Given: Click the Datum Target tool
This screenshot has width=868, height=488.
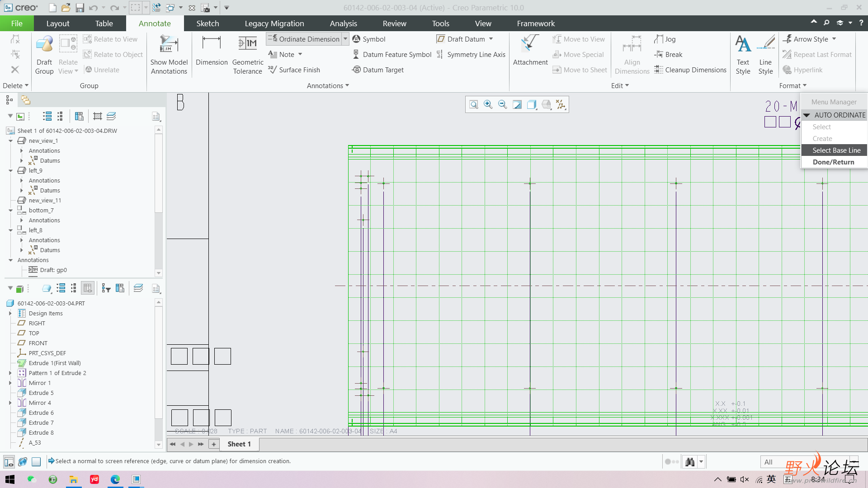Looking at the screenshot, I should tap(378, 70).
